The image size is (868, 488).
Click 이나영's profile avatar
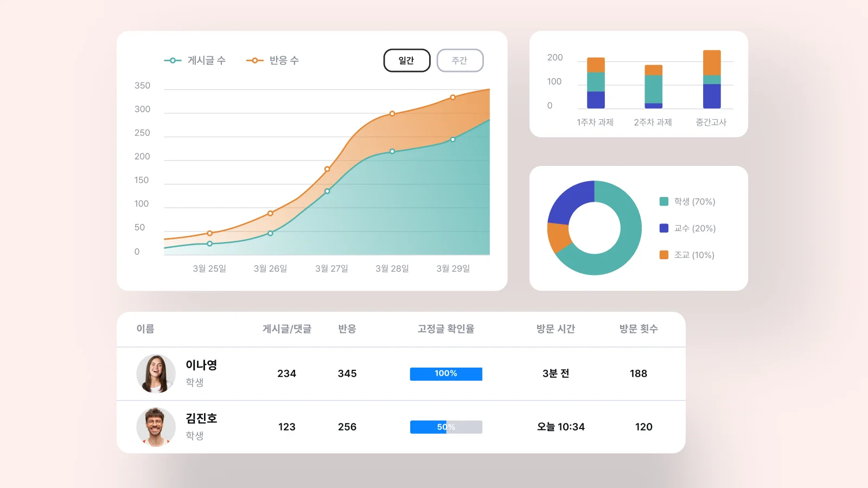156,374
